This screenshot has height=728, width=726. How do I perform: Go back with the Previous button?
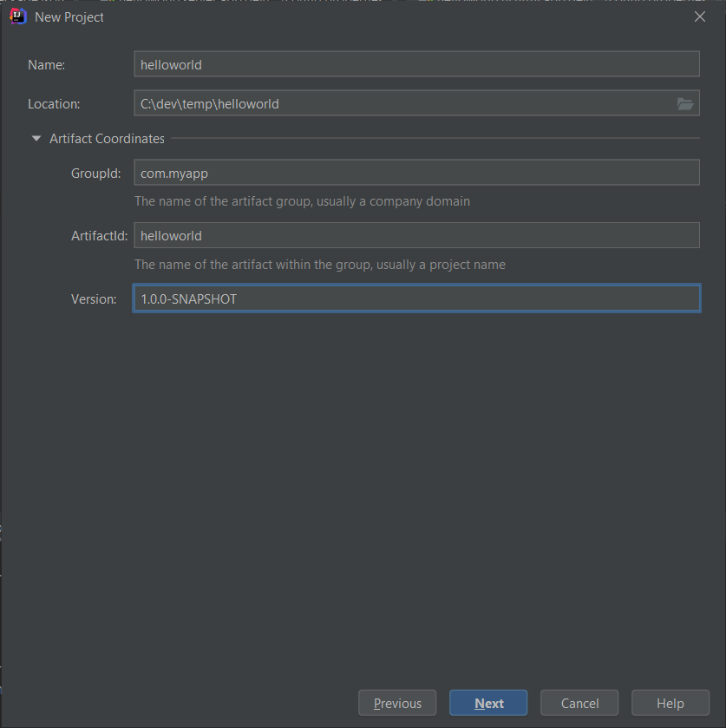[397, 703]
